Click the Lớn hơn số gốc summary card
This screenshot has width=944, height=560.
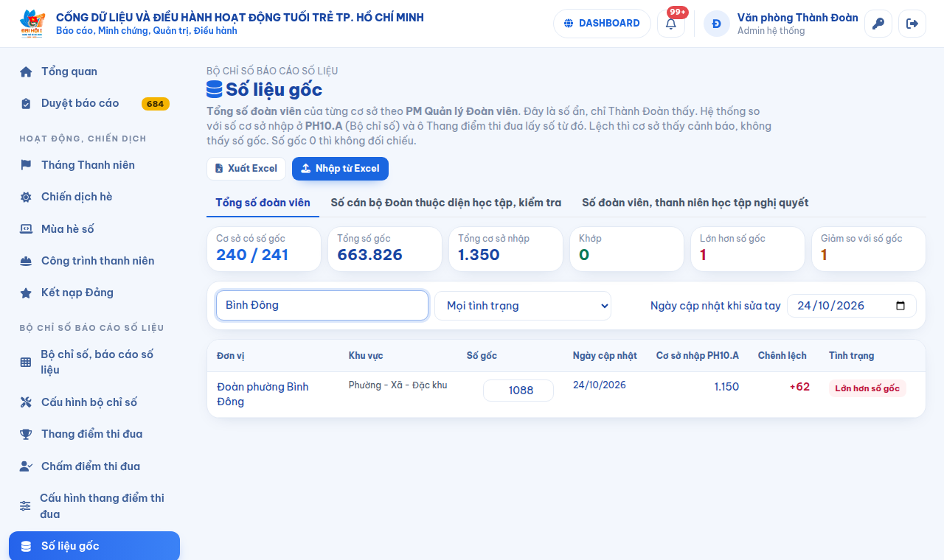coord(748,249)
